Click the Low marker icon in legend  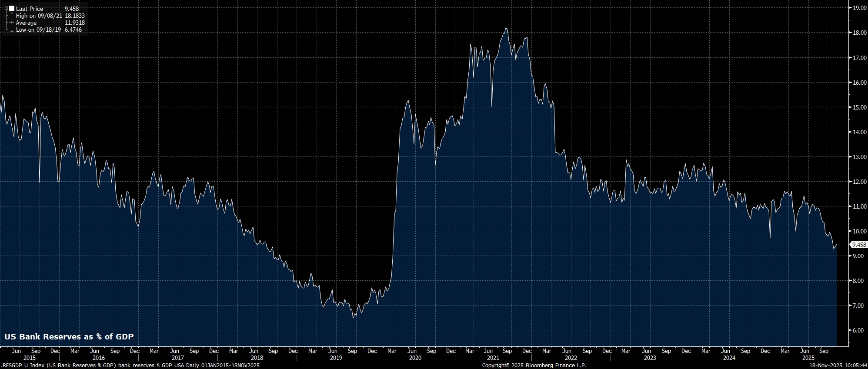[x=12, y=30]
